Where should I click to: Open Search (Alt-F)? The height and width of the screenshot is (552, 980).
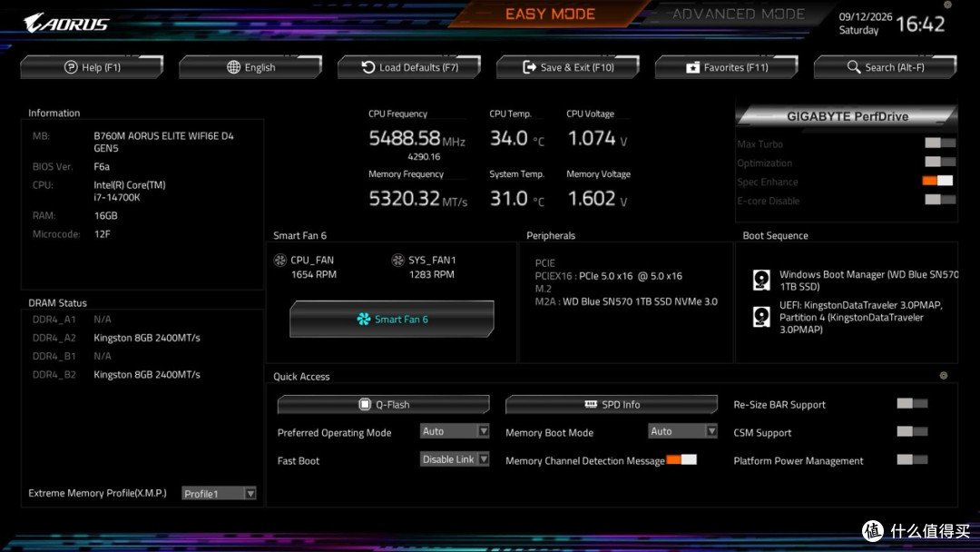tap(886, 67)
